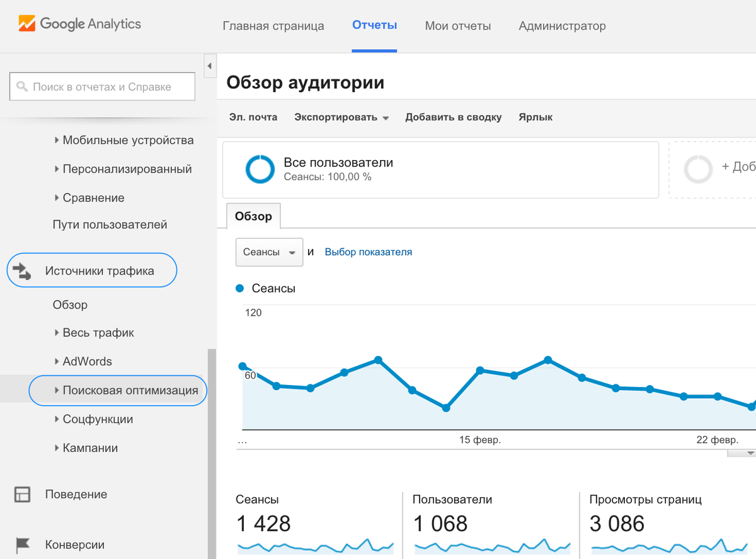Click the Выбор показателя link
Viewport: 756px width, 559px height.
point(369,252)
